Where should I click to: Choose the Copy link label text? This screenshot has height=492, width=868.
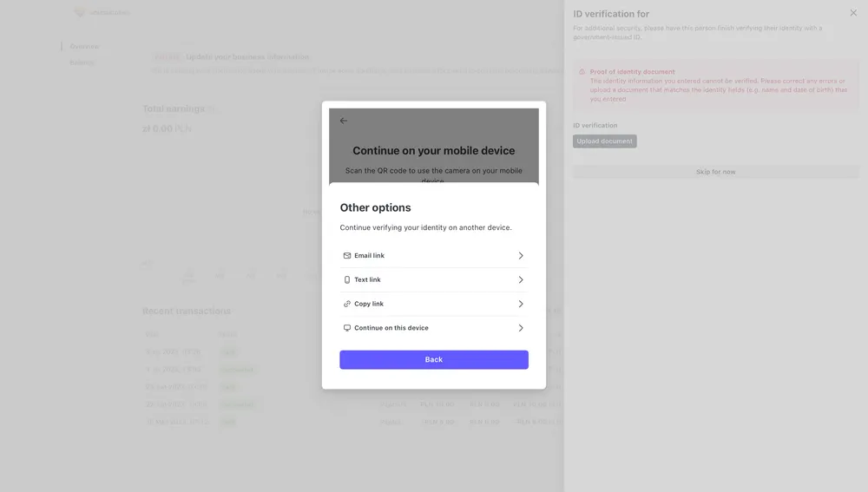tap(369, 304)
